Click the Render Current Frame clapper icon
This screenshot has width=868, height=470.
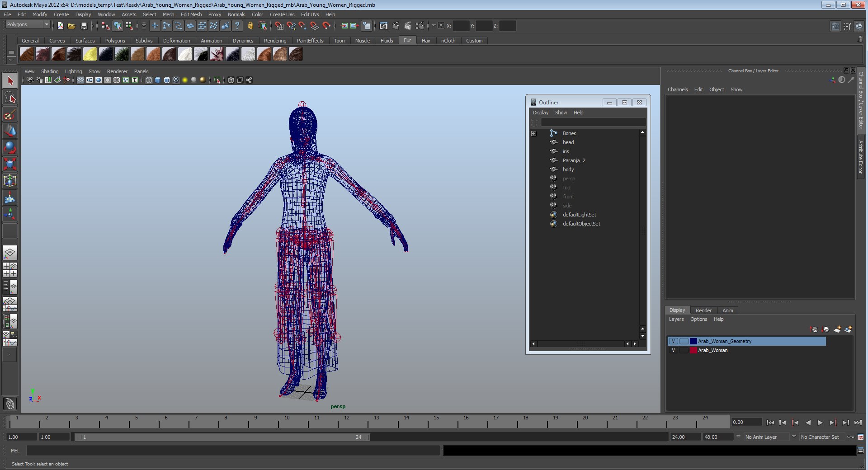(x=396, y=26)
